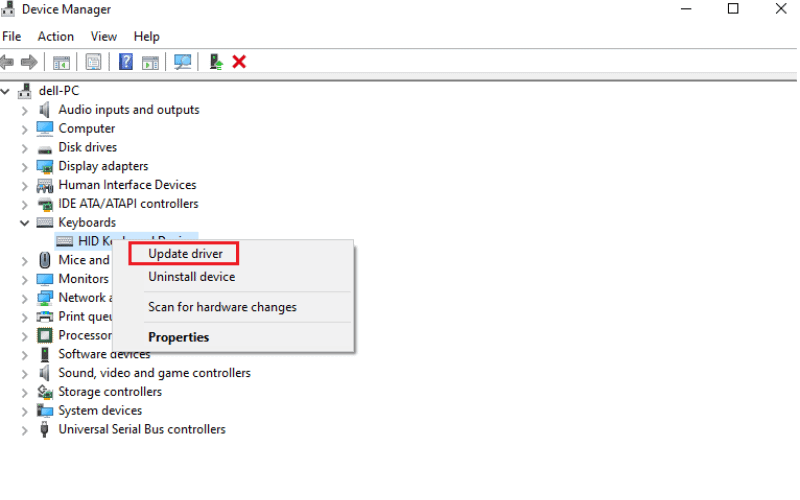Click the scan for hardware changes toolbar icon
Screen dimensions: 800x500
(x=182, y=62)
